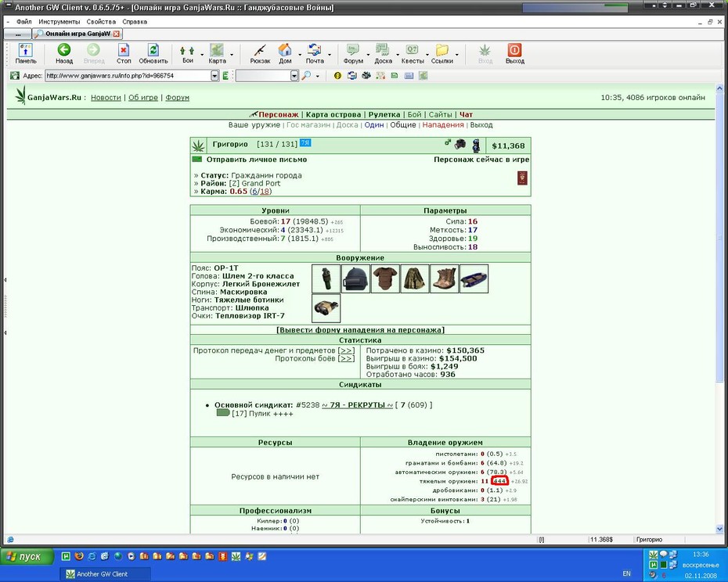Open dropdown arrow next to Бои
Screen dimensions: 728x582
[202, 54]
